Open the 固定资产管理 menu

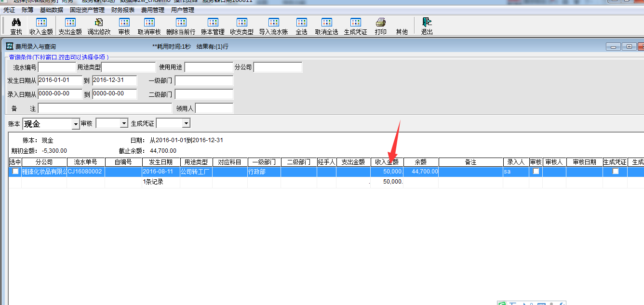(x=87, y=10)
